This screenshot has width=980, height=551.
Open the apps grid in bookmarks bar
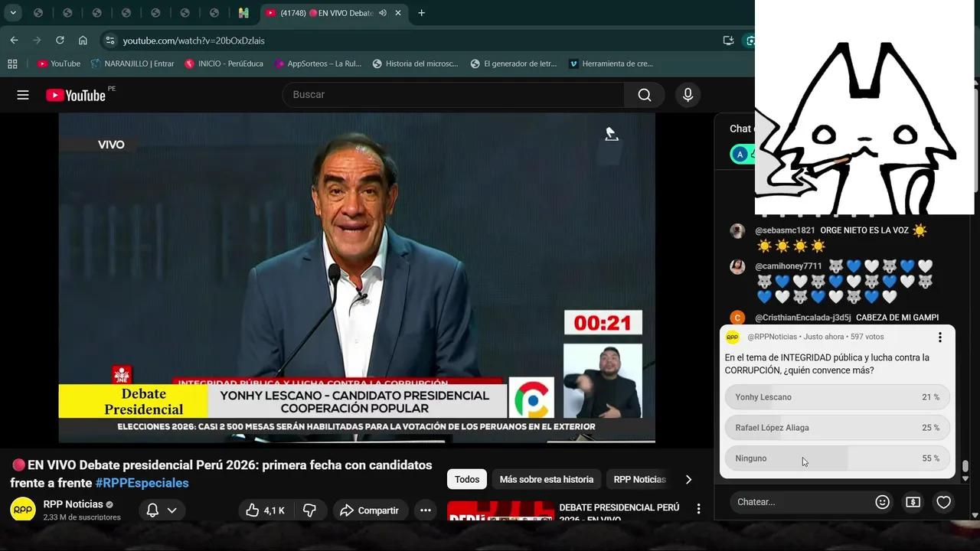click(12, 64)
